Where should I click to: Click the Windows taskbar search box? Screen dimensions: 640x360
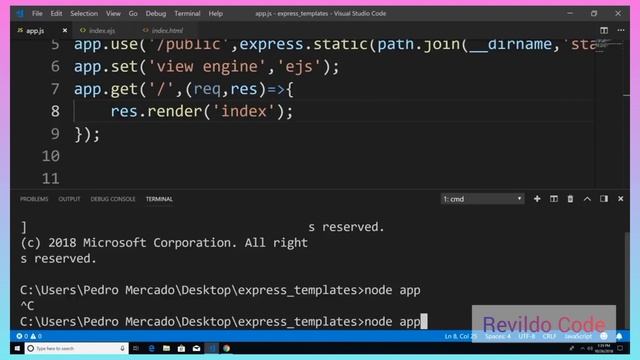click(76, 348)
